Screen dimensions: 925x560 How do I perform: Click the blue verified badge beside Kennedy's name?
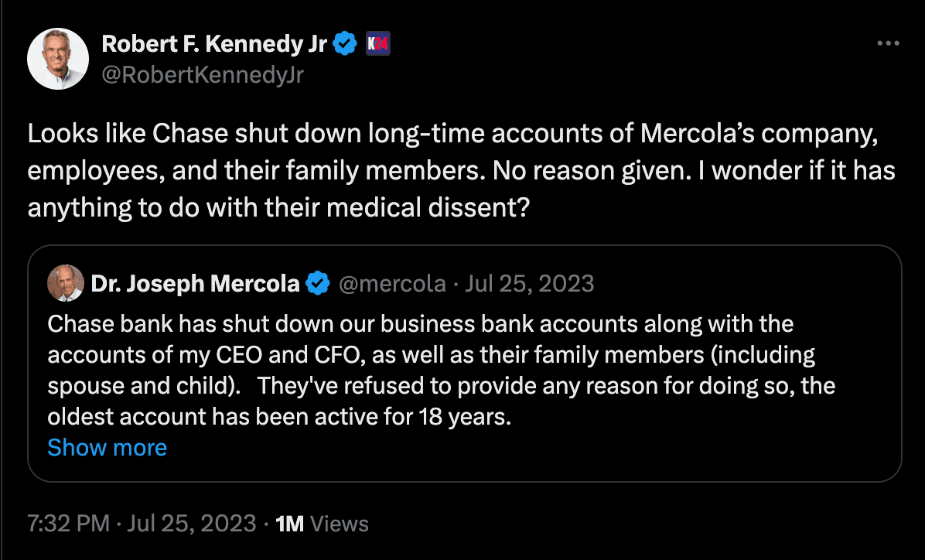point(345,45)
